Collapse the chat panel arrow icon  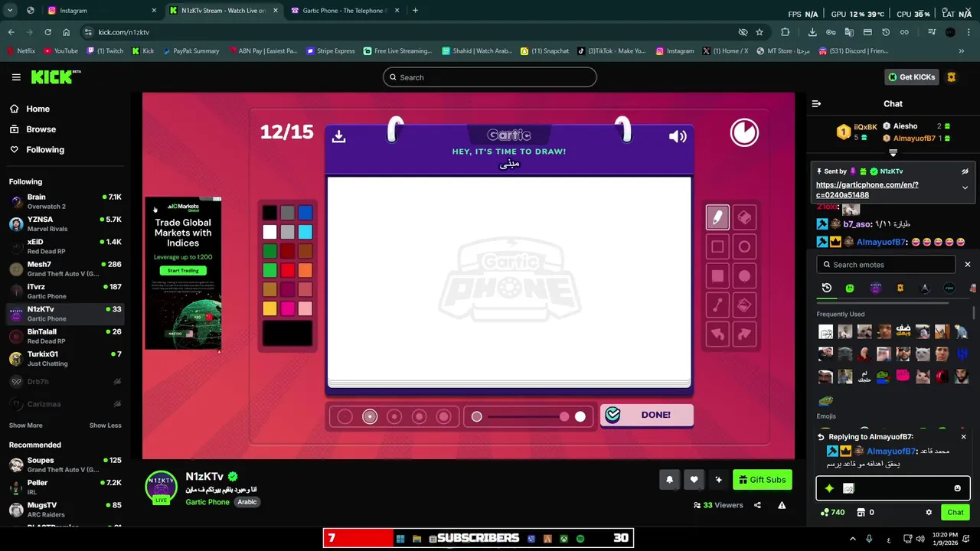pyautogui.click(x=816, y=103)
